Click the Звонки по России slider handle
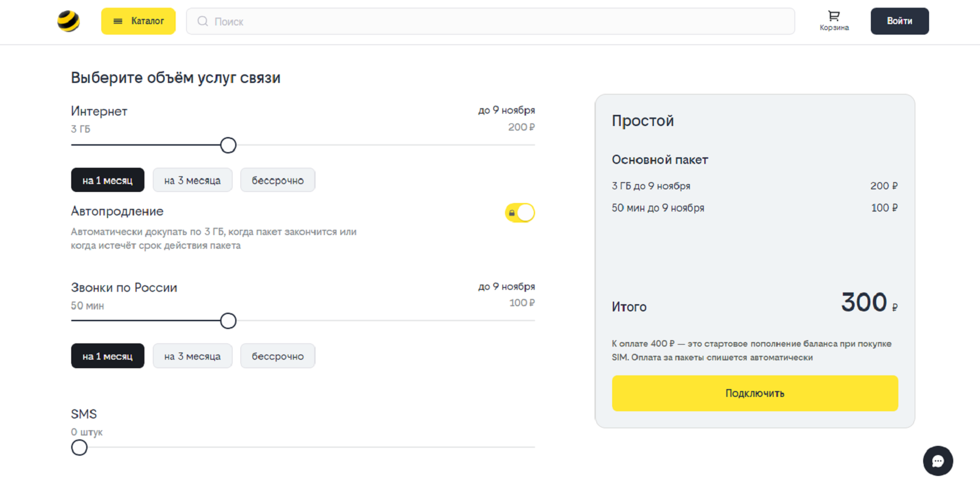Viewport: 980px width, 487px height. (228, 321)
